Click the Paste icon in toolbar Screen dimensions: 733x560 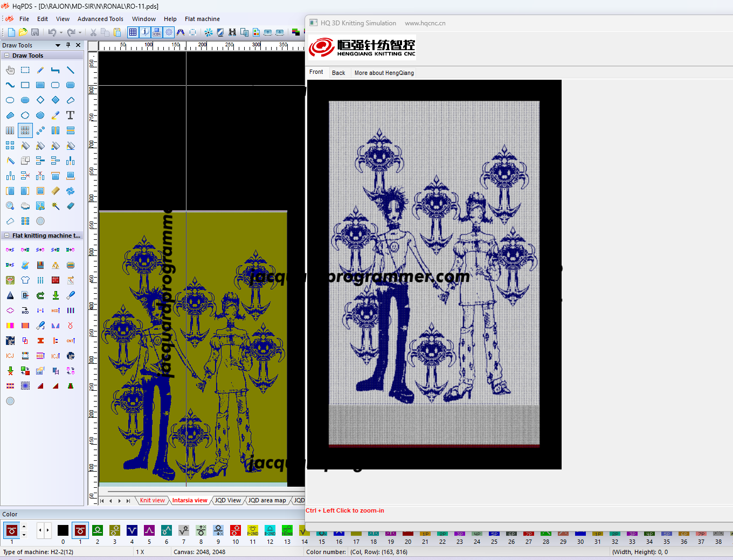[117, 32]
